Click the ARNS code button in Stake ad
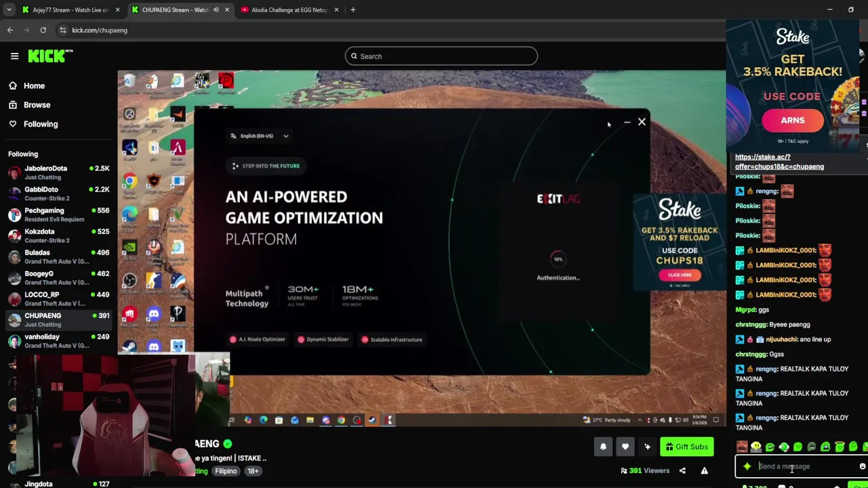The width and height of the screenshot is (868, 488). tap(792, 121)
